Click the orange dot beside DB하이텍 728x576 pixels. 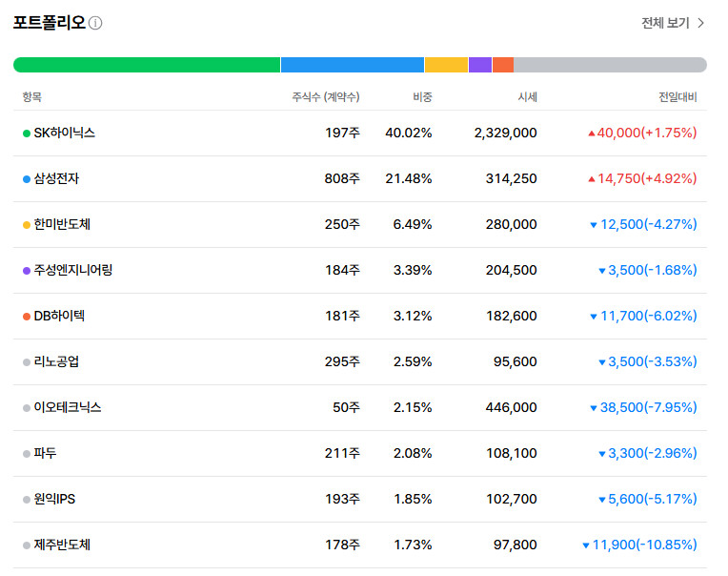27,317
